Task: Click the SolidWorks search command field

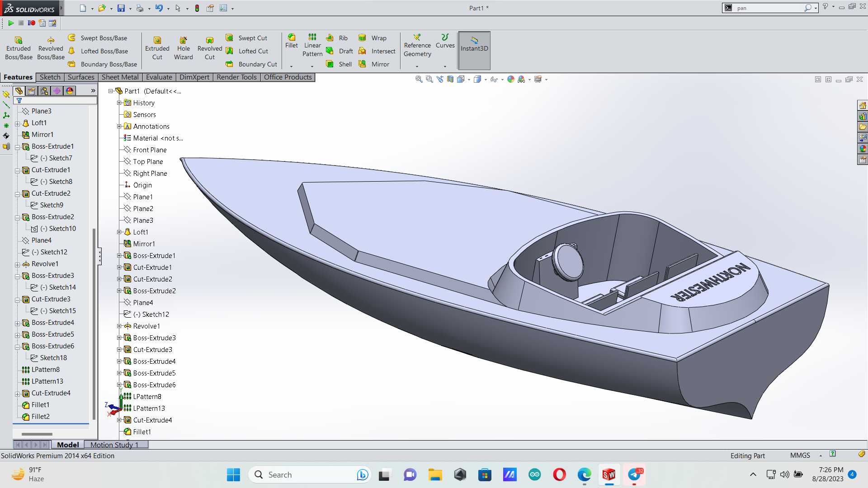Action: coord(769,8)
